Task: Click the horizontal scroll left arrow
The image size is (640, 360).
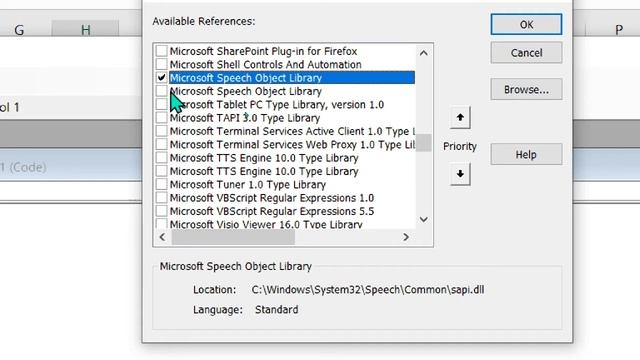Action: 162,237
